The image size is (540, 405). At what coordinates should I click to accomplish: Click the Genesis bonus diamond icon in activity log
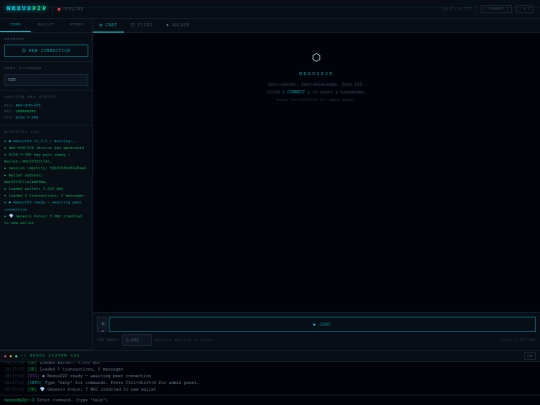click(11, 216)
